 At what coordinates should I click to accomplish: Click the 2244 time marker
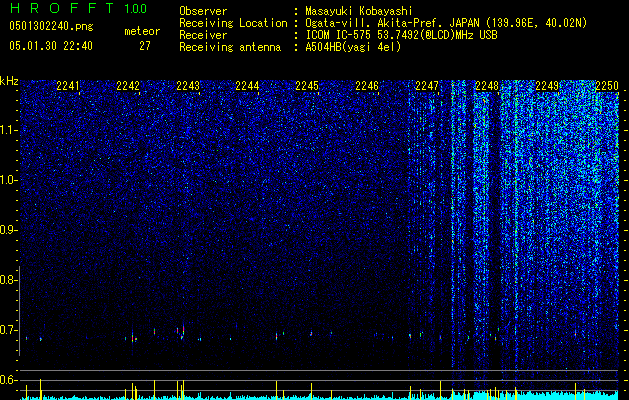pyautogui.click(x=247, y=86)
